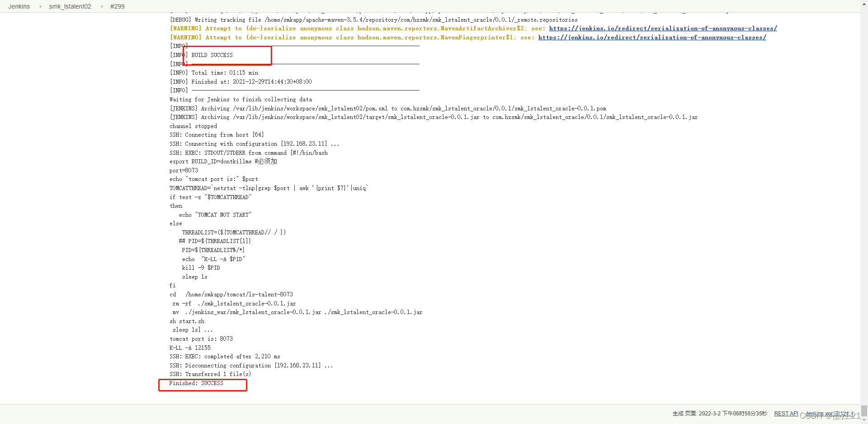Screen dimensions: 868x424
Task: Select 'SSH: Transferred 1 file(s)' line
Action: [x=210, y=374]
